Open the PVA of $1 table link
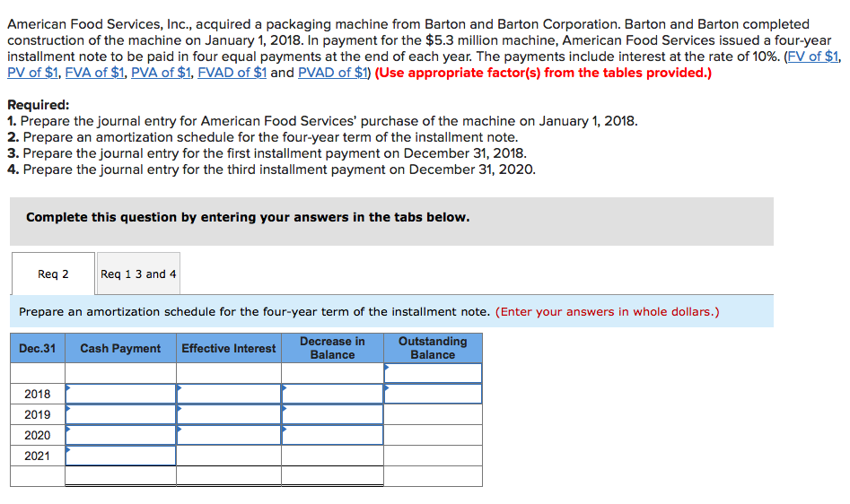Viewport: 850px width, 504px height. (161, 73)
